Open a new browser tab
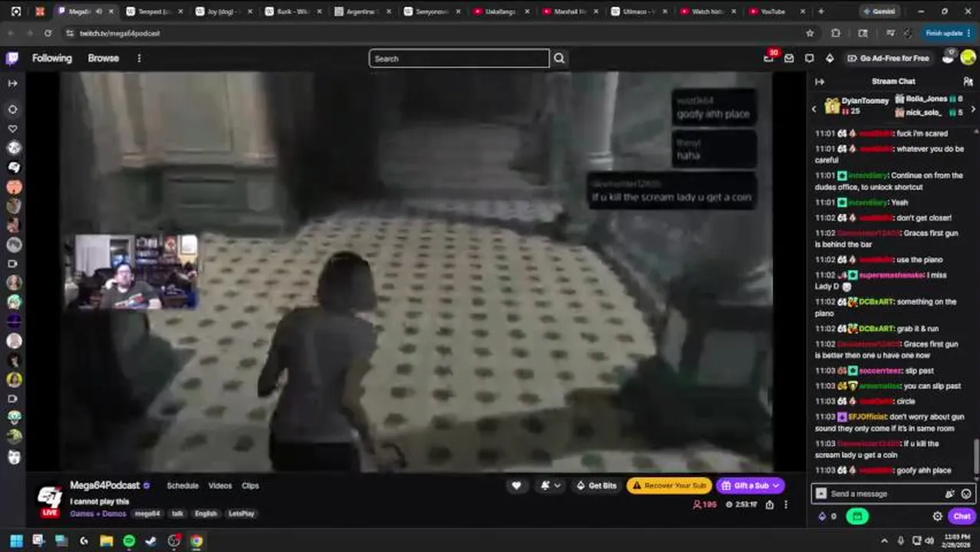 (x=821, y=11)
